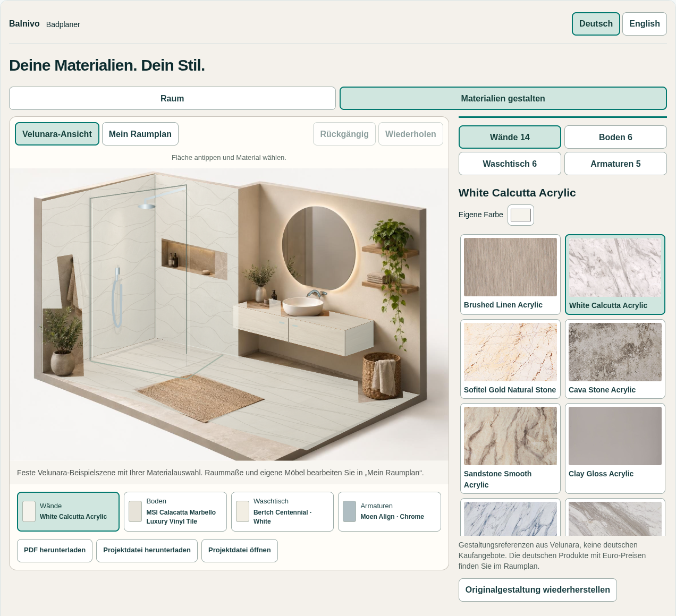
Task: Pick the Cava Stone Acrylic tile
Action: coord(615,359)
